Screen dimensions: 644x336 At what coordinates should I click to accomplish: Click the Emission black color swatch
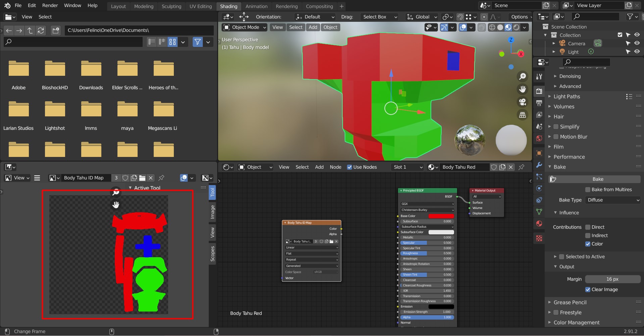coord(441,306)
